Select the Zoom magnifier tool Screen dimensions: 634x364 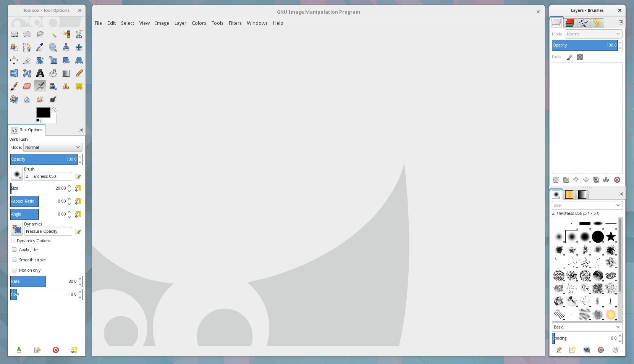[53, 47]
